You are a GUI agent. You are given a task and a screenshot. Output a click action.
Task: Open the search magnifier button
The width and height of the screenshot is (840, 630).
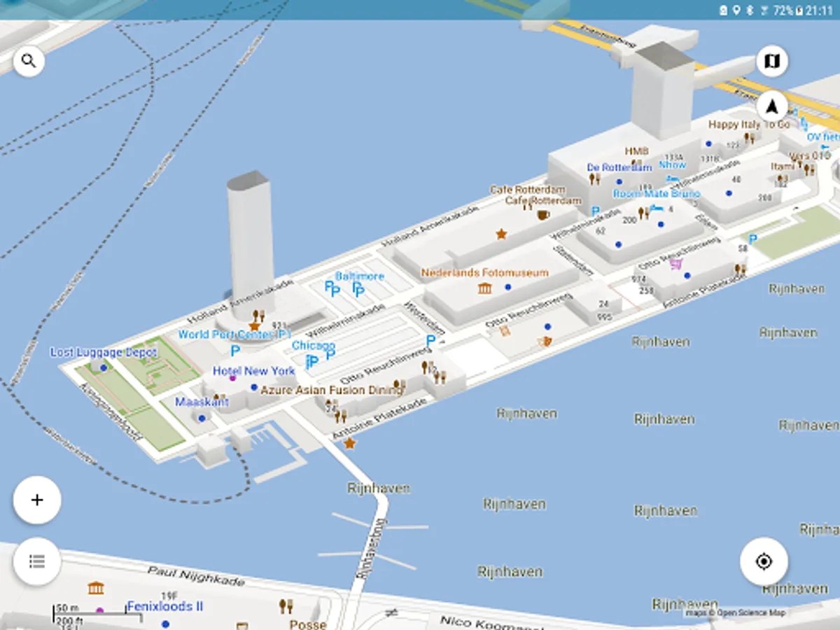(29, 61)
